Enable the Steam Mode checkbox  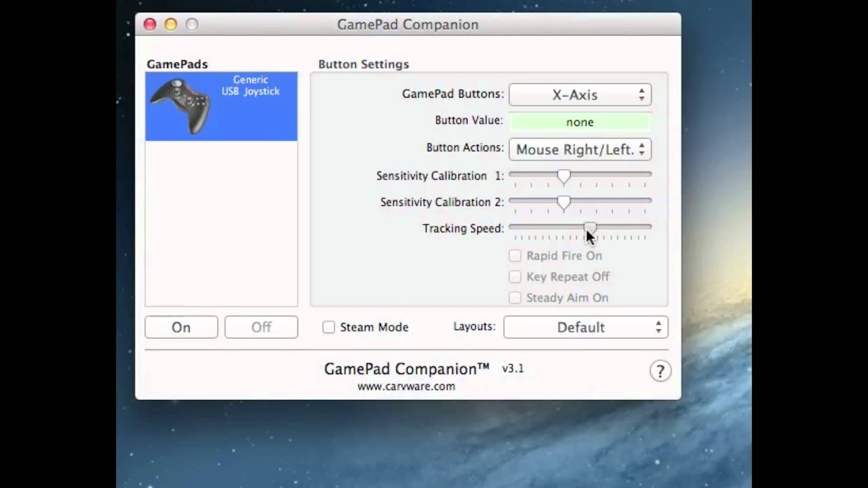coord(329,327)
